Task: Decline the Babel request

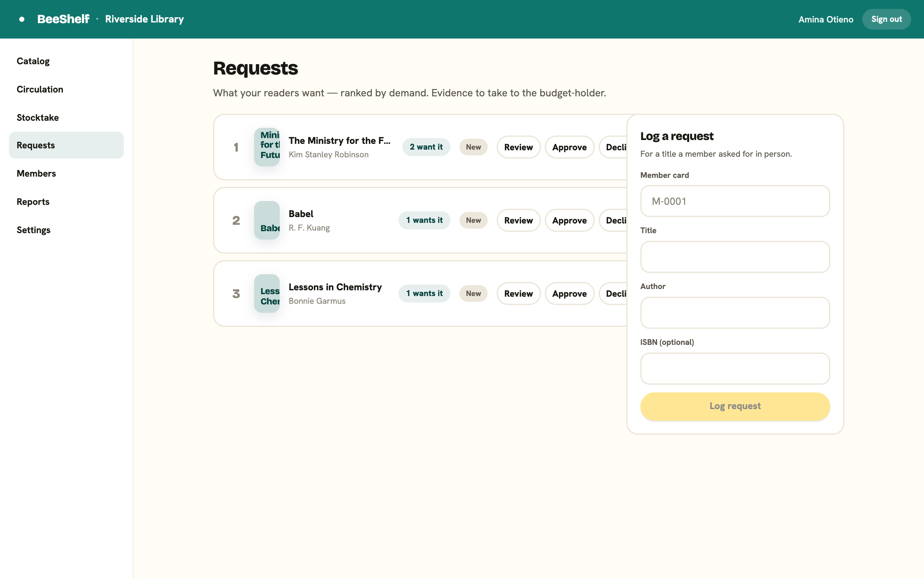Action: (x=613, y=220)
